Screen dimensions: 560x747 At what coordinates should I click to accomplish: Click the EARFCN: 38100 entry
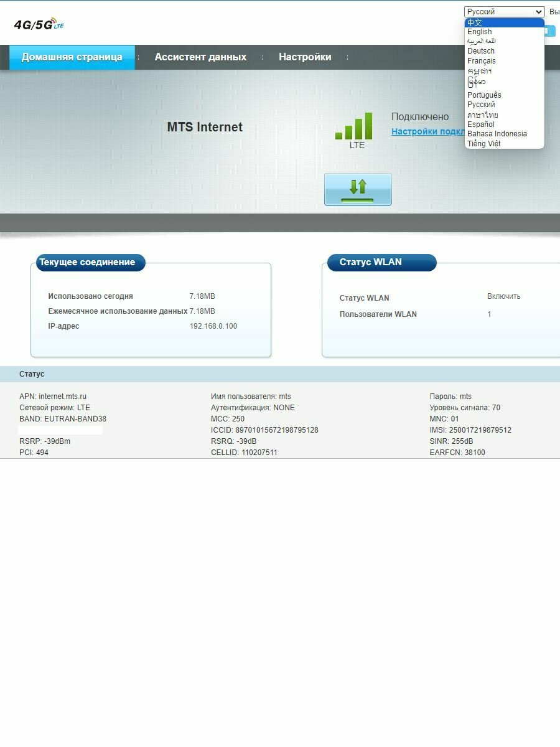[457, 453]
